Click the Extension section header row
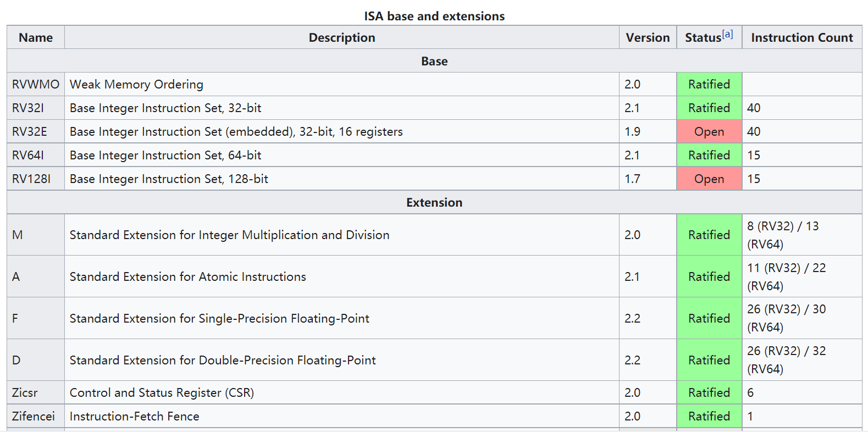This screenshot has width=868, height=432. click(434, 203)
